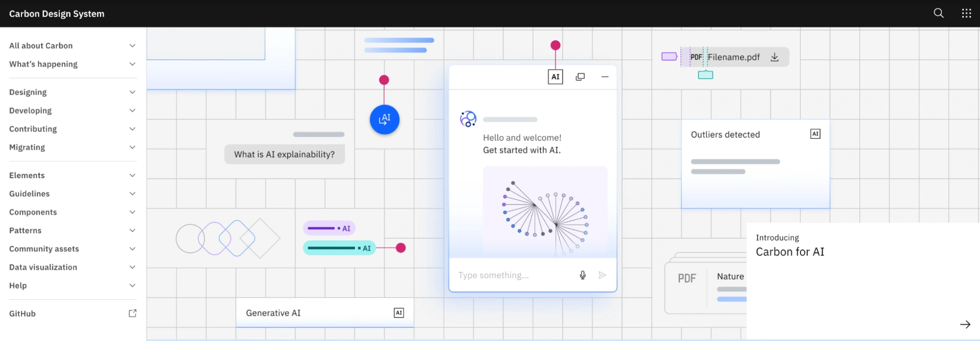Click the PDF icon beside Filename.pdf
The width and height of the screenshot is (980, 341).
point(696,57)
